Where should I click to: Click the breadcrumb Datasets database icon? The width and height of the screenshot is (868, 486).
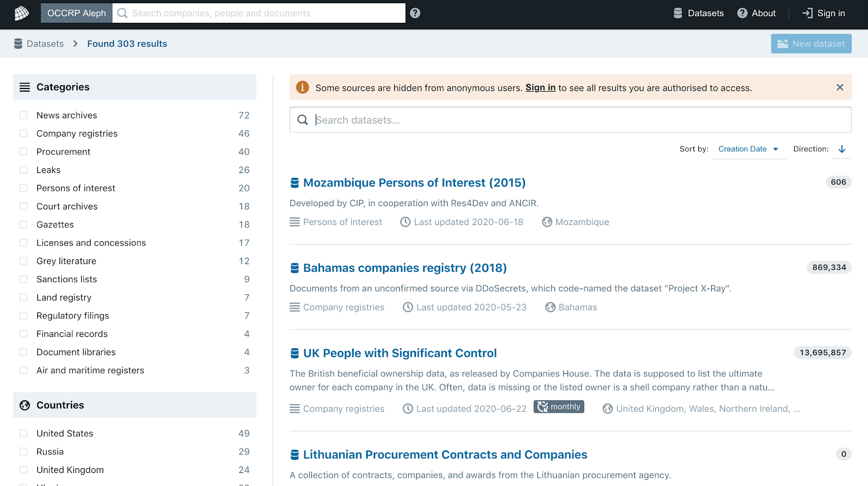click(x=18, y=43)
